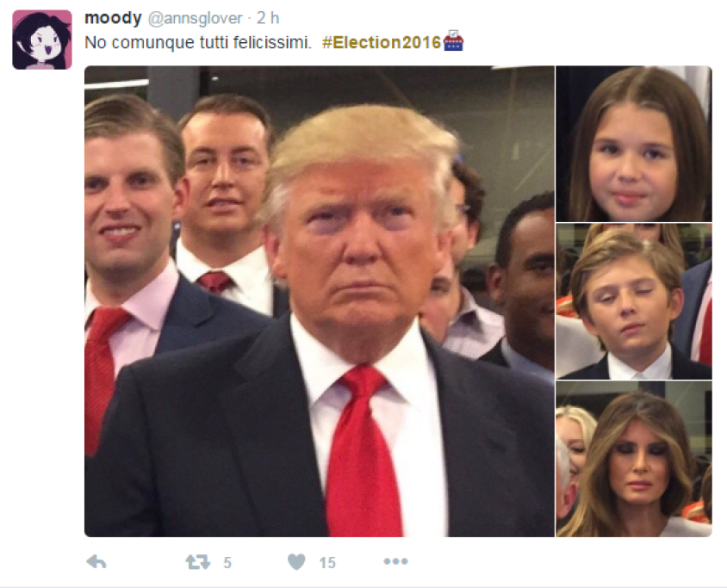Screen dimensions: 727x588
Task: Open profile via display name moody
Action: [x=113, y=17]
